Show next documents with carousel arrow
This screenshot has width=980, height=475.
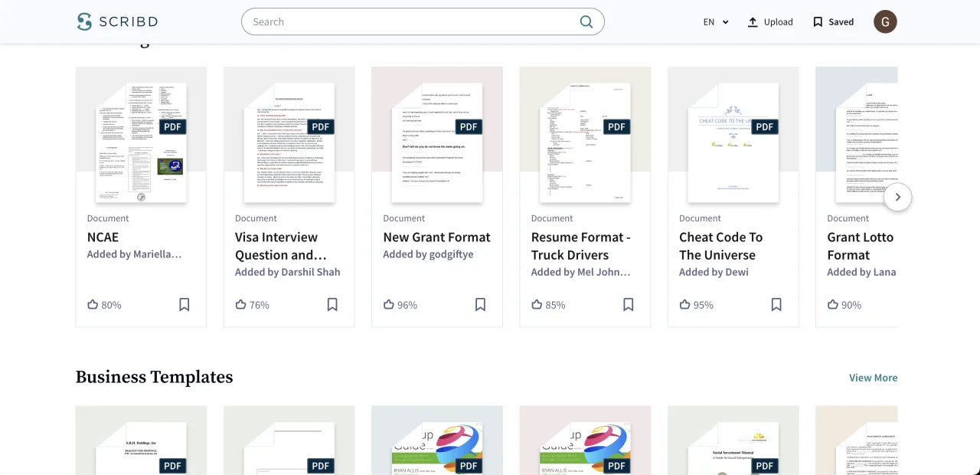897,197
